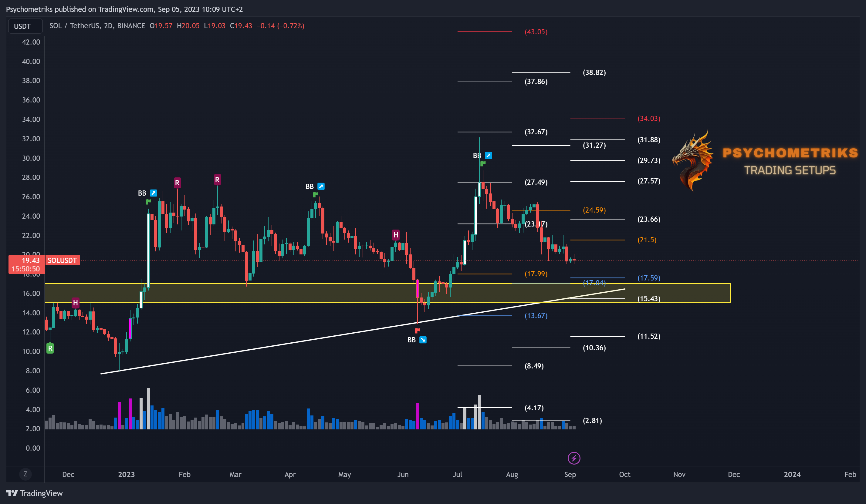The height and width of the screenshot is (504, 866).
Task: Click the maroon H marker near December
Action: click(76, 303)
